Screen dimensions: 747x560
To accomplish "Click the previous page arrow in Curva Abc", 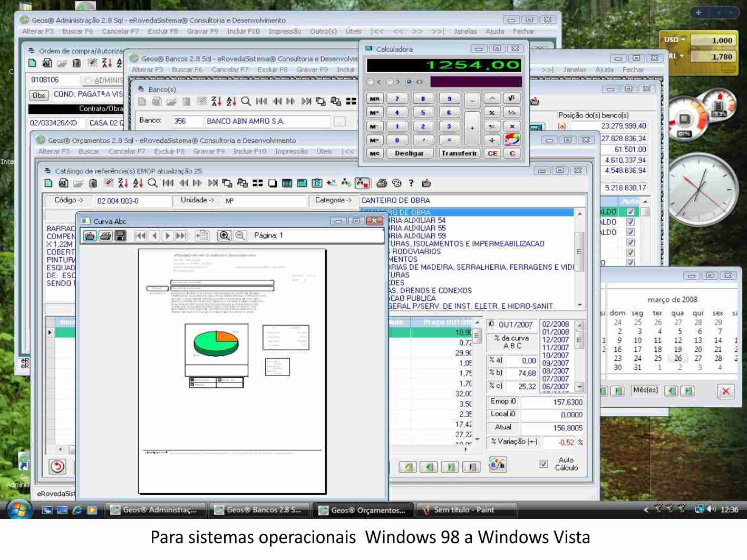I will [x=154, y=236].
